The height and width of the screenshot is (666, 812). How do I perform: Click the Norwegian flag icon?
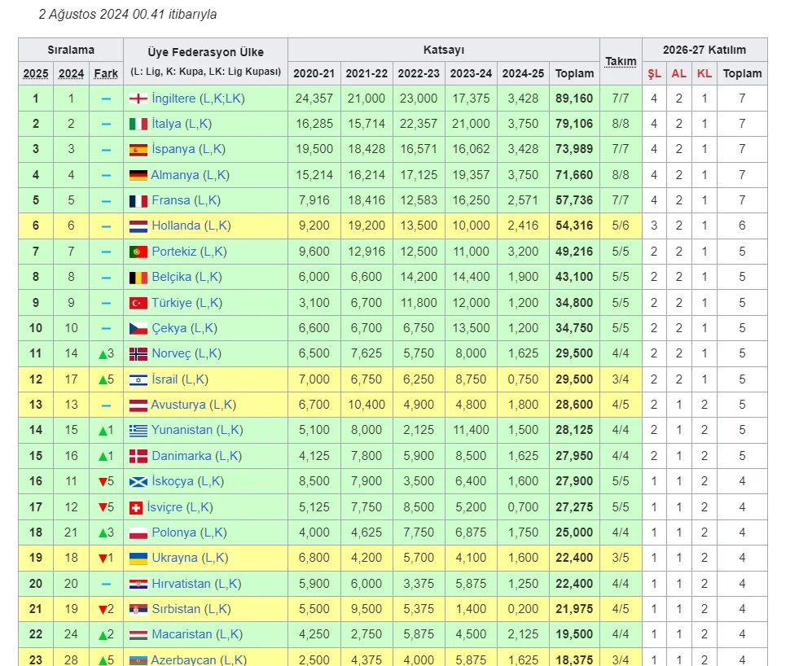[x=138, y=353]
